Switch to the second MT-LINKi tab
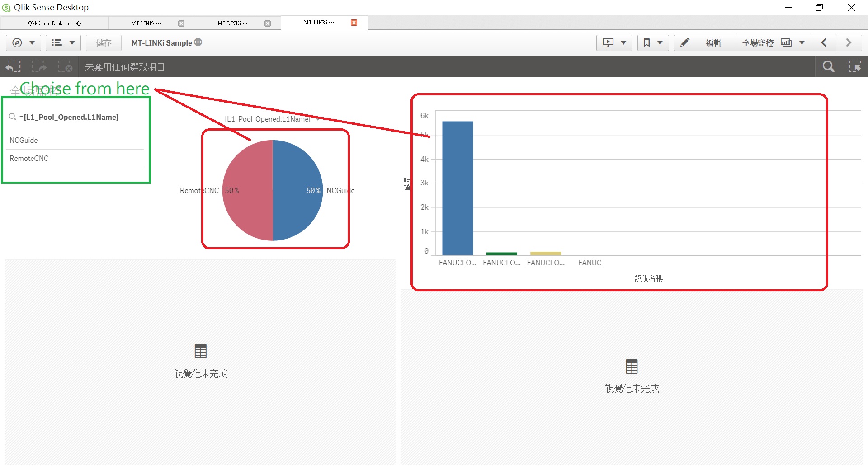 click(232, 23)
